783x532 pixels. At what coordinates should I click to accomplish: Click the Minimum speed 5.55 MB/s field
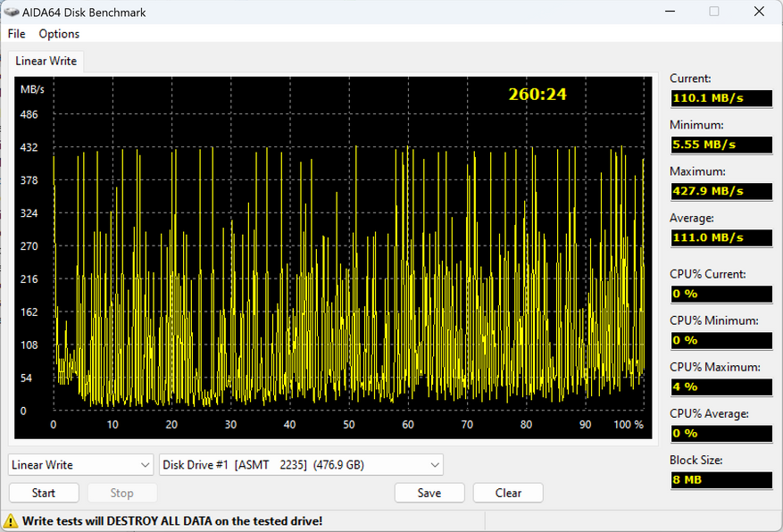coord(721,144)
